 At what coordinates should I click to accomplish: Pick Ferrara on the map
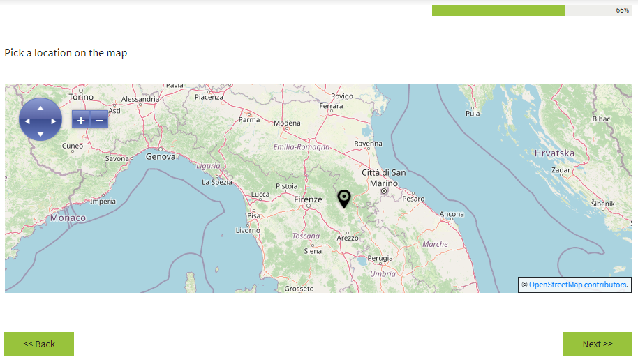(331, 106)
